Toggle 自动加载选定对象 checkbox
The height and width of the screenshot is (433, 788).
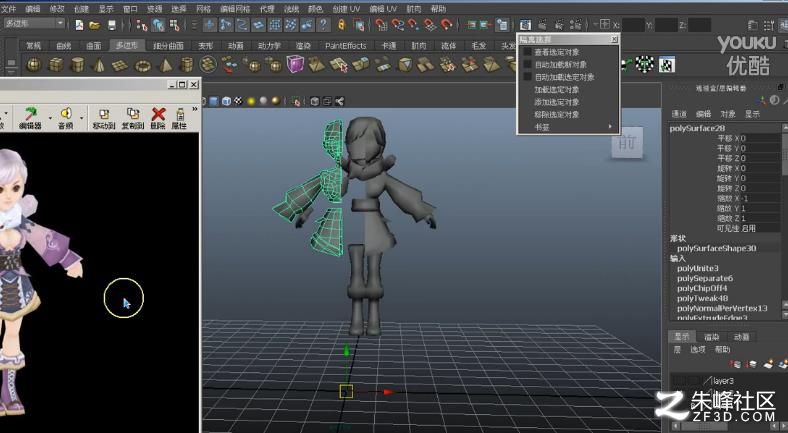point(527,77)
